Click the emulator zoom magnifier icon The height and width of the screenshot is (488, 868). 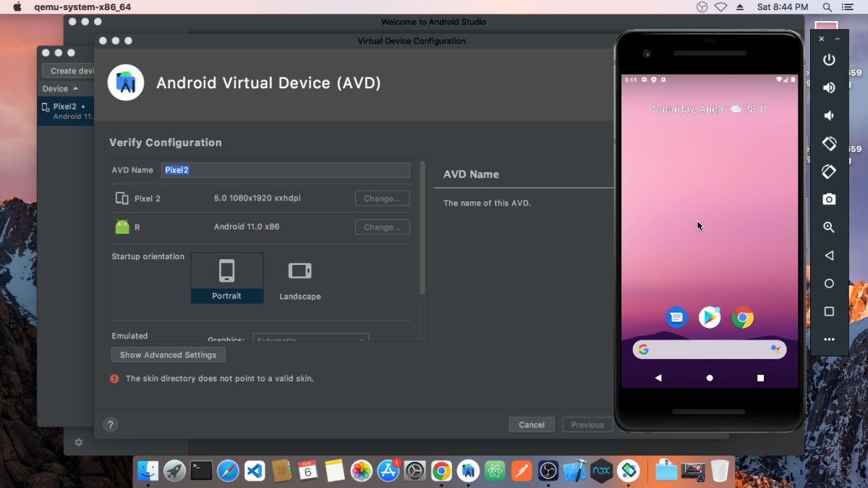829,227
